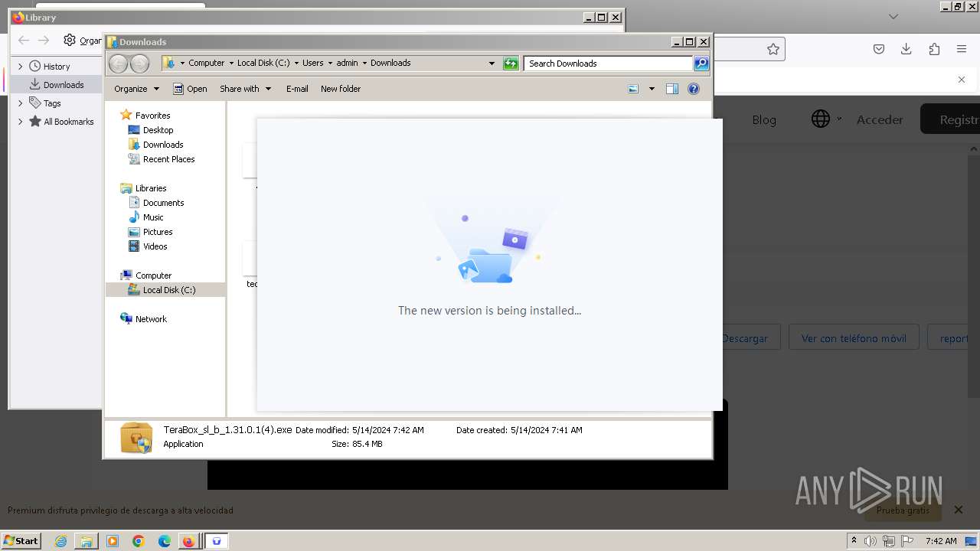
Task: Open Firefox list all tabs chevron
Action: click(x=893, y=17)
